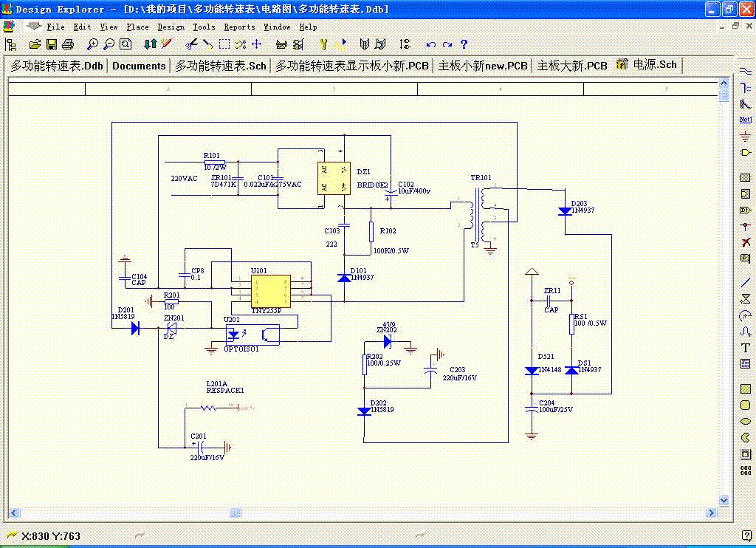
Task: Select the Pie chart drawing tool
Action: click(x=746, y=437)
